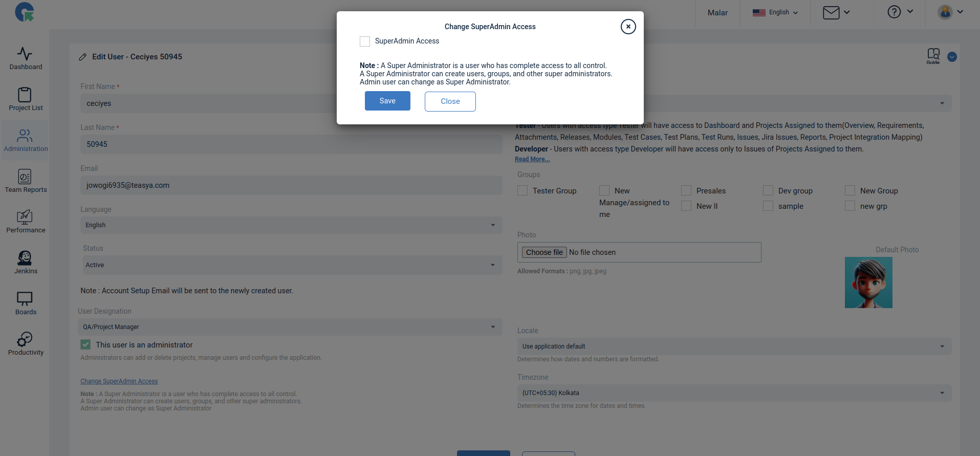Click the Email field jowogi6935@teasya.com
980x456 pixels.
tap(291, 185)
